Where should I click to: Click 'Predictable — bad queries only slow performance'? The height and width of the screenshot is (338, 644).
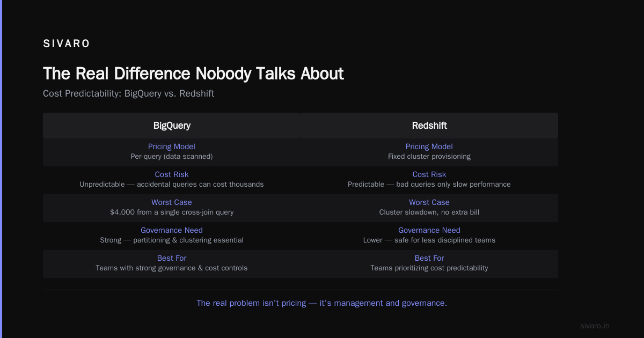tap(429, 185)
